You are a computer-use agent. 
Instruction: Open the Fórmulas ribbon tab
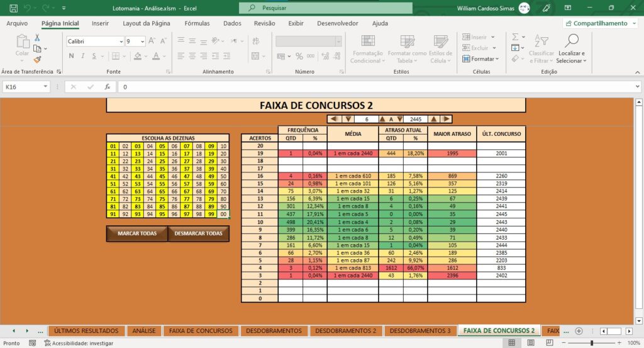(x=197, y=23)
